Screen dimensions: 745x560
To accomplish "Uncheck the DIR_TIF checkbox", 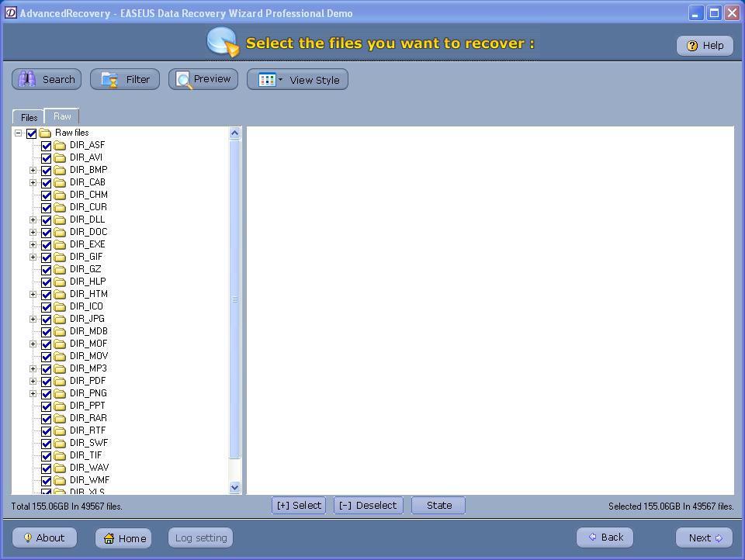I will [46, 456].
